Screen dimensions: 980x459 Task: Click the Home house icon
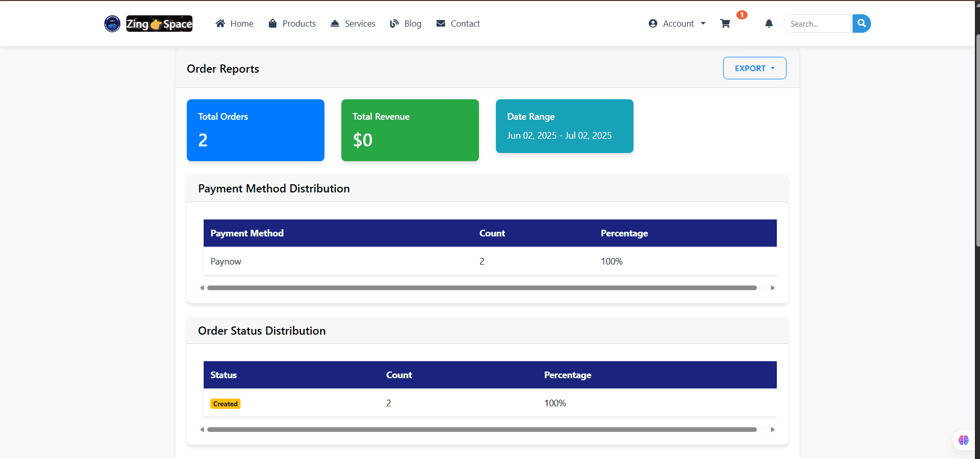pos(220,24)
